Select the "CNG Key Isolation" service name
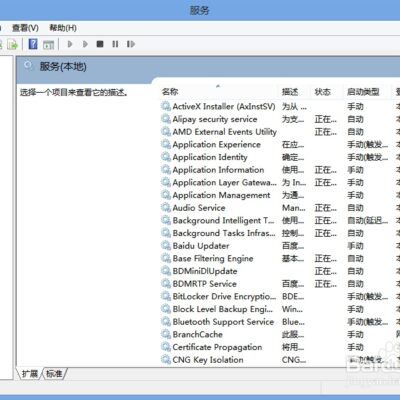This screenshot has height=400, width=400. (208, 360)
